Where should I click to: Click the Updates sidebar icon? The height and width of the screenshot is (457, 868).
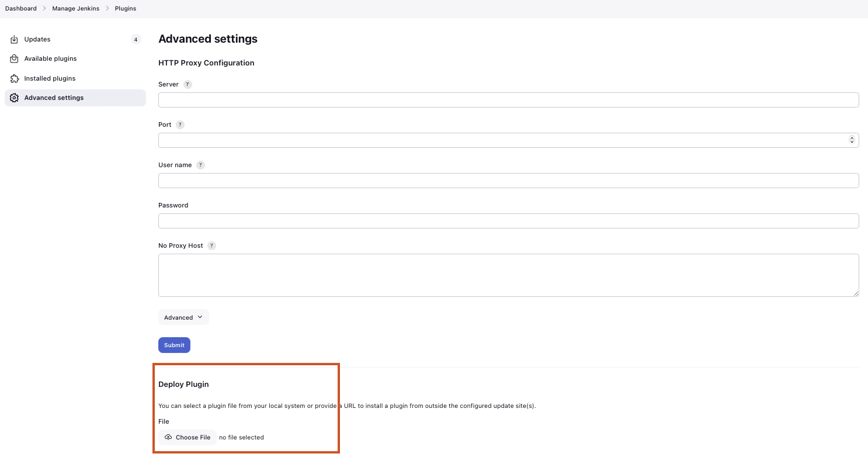[x=14, y=39]
